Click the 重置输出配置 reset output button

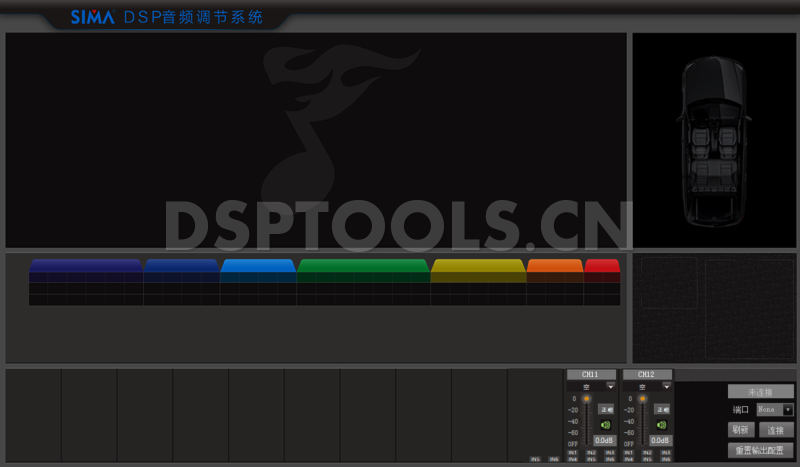761,450
